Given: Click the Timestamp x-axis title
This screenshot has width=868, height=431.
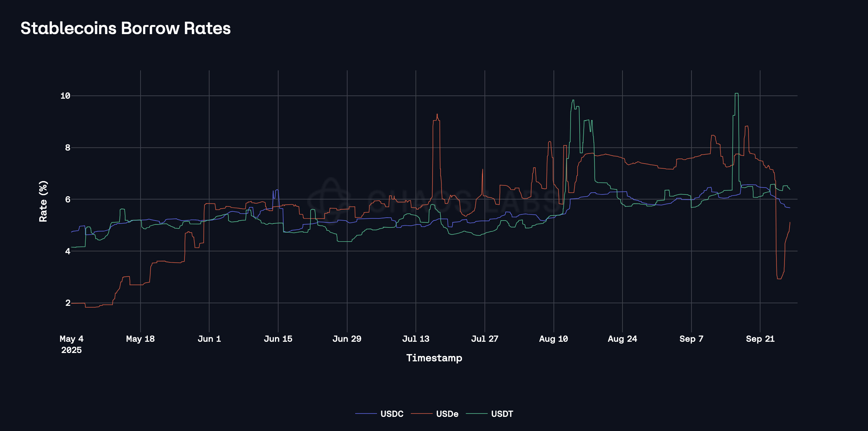Looking at the screenshot, I should (x=434, y=358).
